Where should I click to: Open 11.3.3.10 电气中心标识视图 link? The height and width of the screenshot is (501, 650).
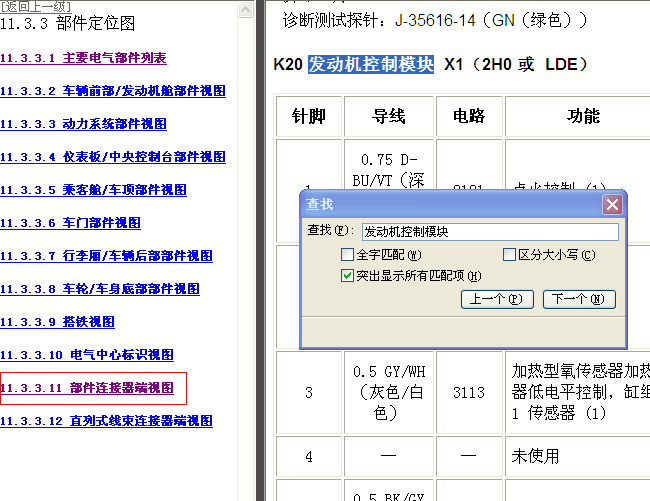87,355
